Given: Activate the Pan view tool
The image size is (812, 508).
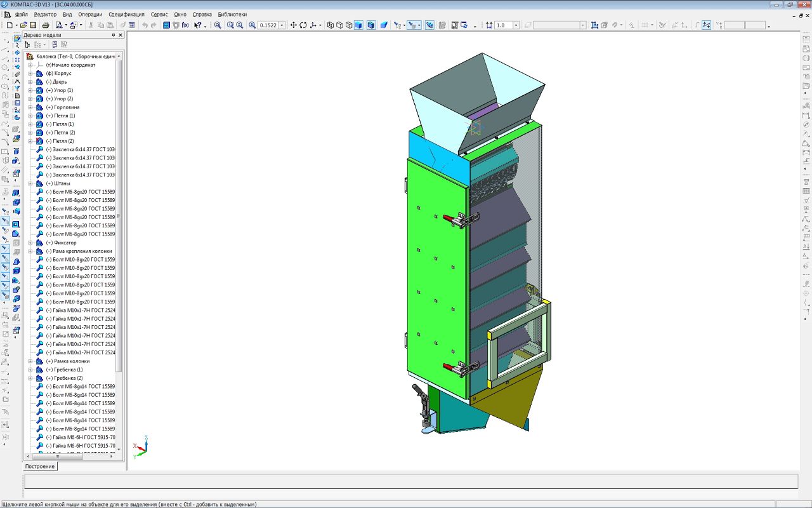Looking at the screenshot, I should click(x=293, y=25).
